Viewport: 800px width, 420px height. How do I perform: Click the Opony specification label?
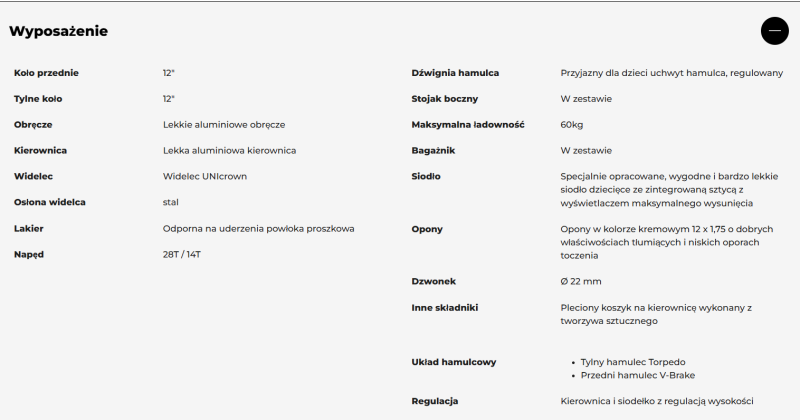[427, 229]
